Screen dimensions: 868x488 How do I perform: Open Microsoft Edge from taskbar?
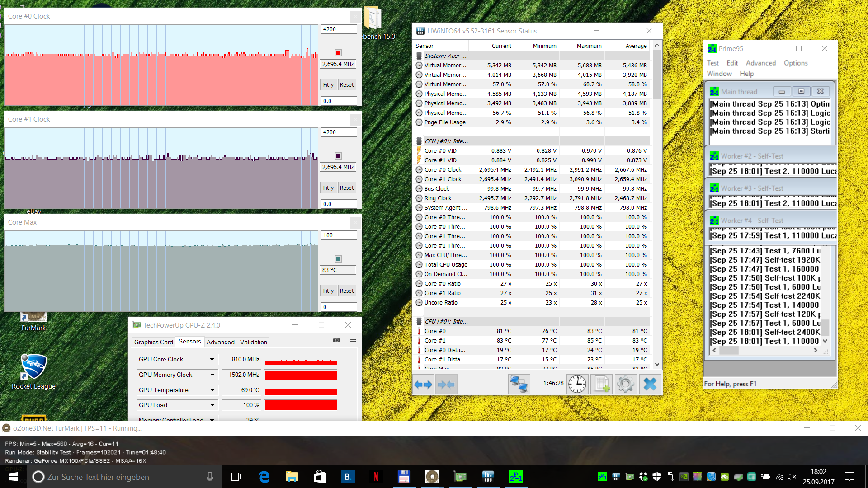pos(264,477)
